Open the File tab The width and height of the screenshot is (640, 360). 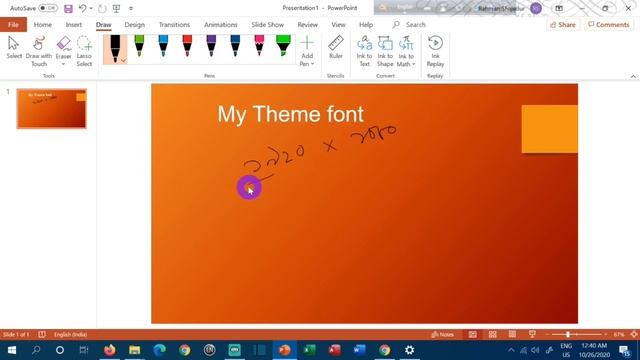(13, 25)
